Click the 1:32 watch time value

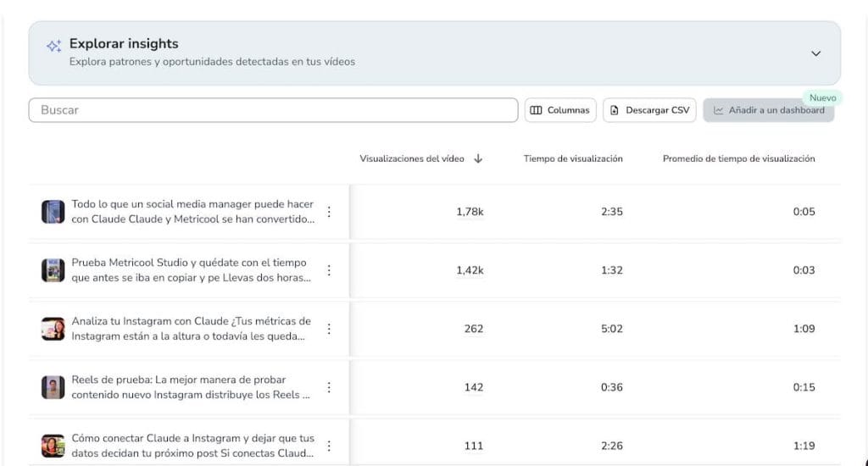click(x=612, y=270)
